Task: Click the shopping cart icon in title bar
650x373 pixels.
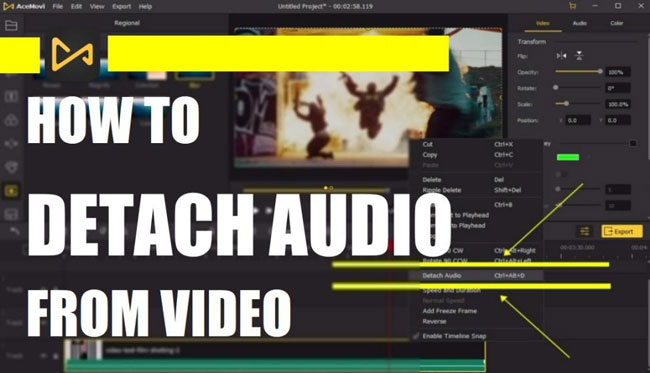Action: tap(572, 6)
